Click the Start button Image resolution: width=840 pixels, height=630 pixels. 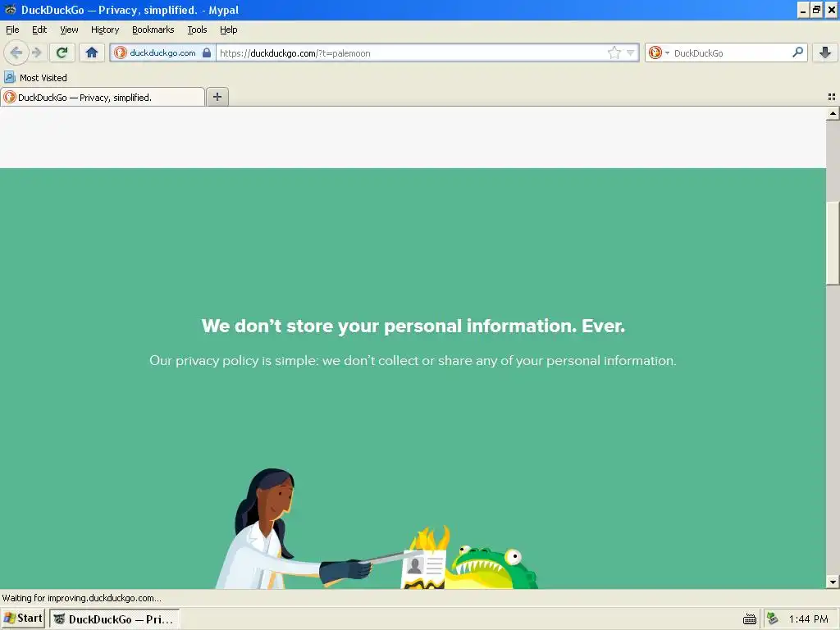click(23, 619)
